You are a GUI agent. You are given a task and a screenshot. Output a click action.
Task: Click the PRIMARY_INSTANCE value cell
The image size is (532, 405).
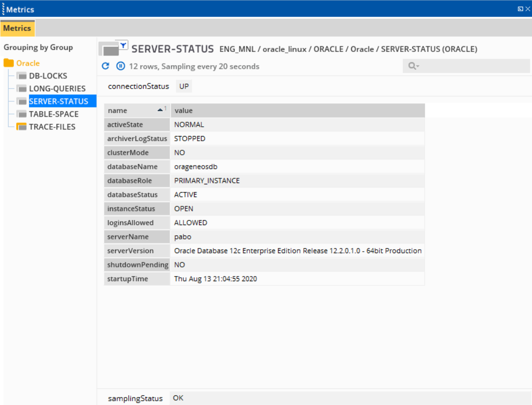(x=297, y=181)
